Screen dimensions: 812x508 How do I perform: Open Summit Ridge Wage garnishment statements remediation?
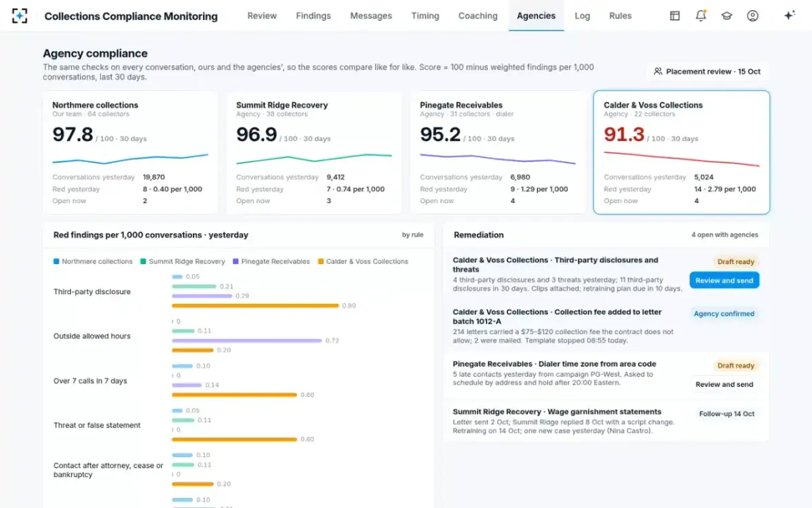[606, 421]
